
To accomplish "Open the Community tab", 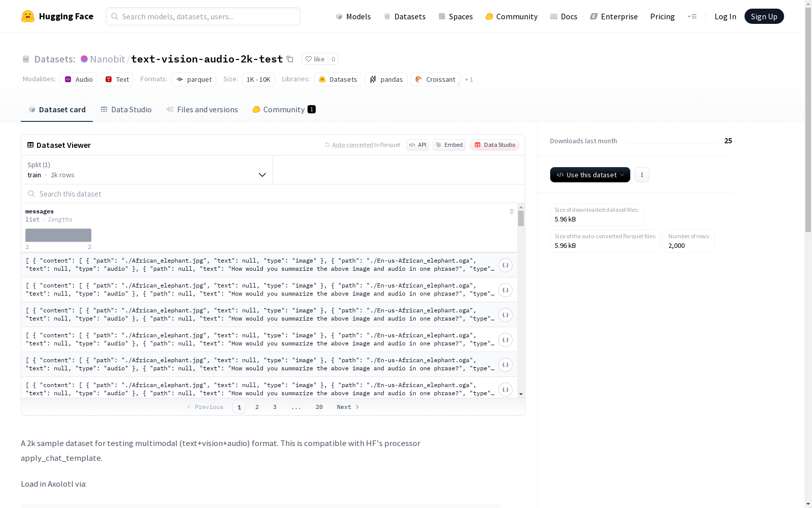I will [x=284, y=110].
